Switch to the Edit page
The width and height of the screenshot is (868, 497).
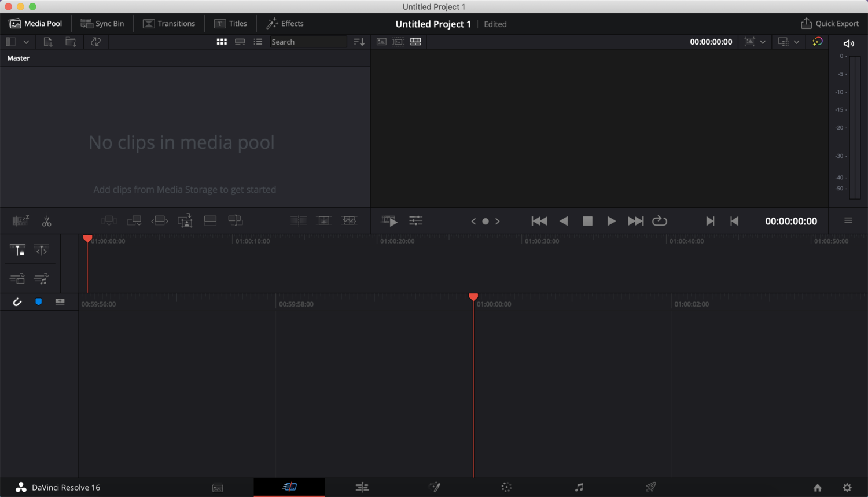click(x=362, y=488)
